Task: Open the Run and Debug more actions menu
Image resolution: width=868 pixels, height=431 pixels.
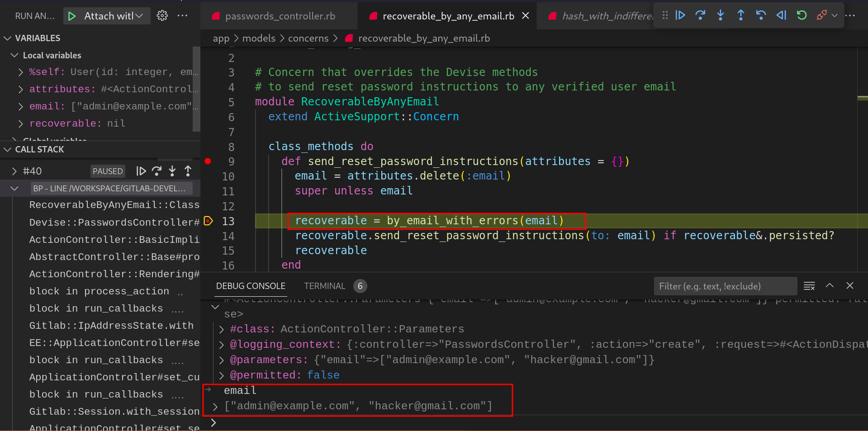Action: coord(182,16)
